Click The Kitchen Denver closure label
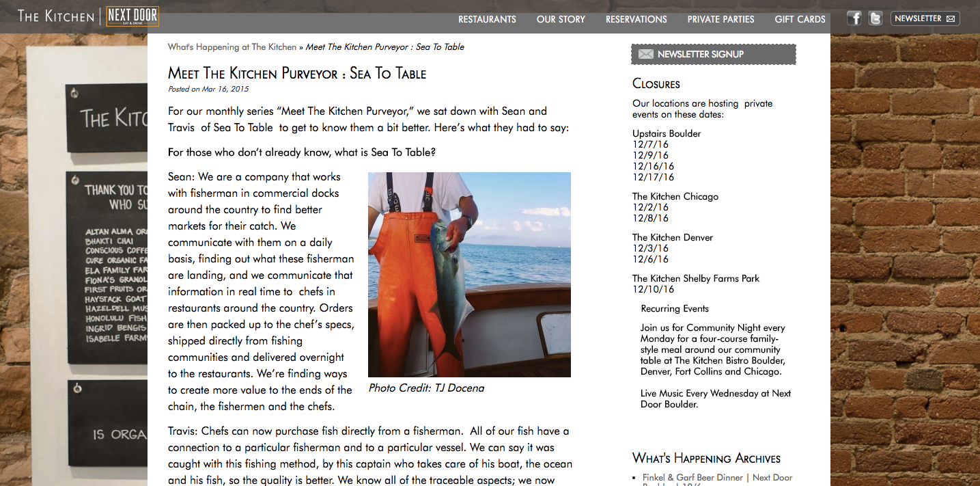 point(673,237)
